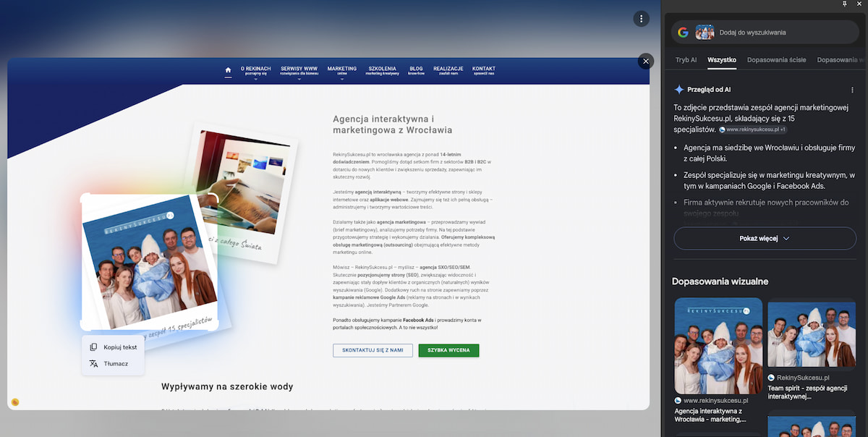The image size is (868, 437).
Task: Click the SKONTAKTUJ SIĘ Z NAMI button
Action: (x=373, y=350)
